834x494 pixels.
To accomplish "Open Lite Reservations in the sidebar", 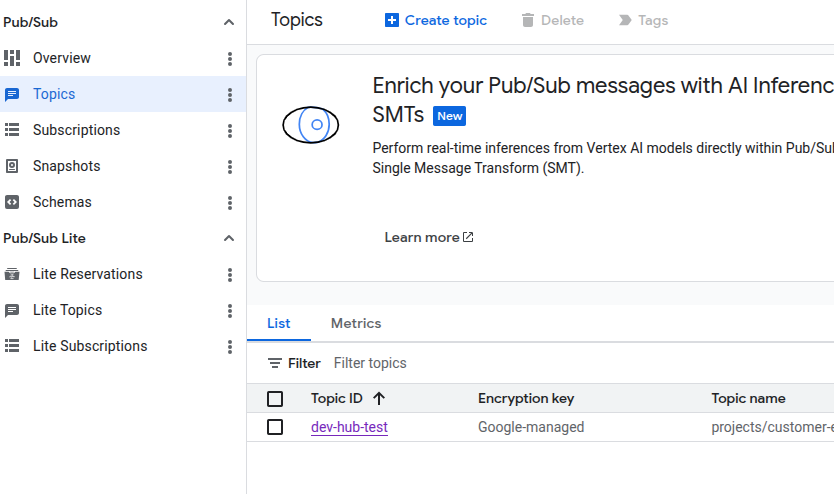I will tap(88, 274).
